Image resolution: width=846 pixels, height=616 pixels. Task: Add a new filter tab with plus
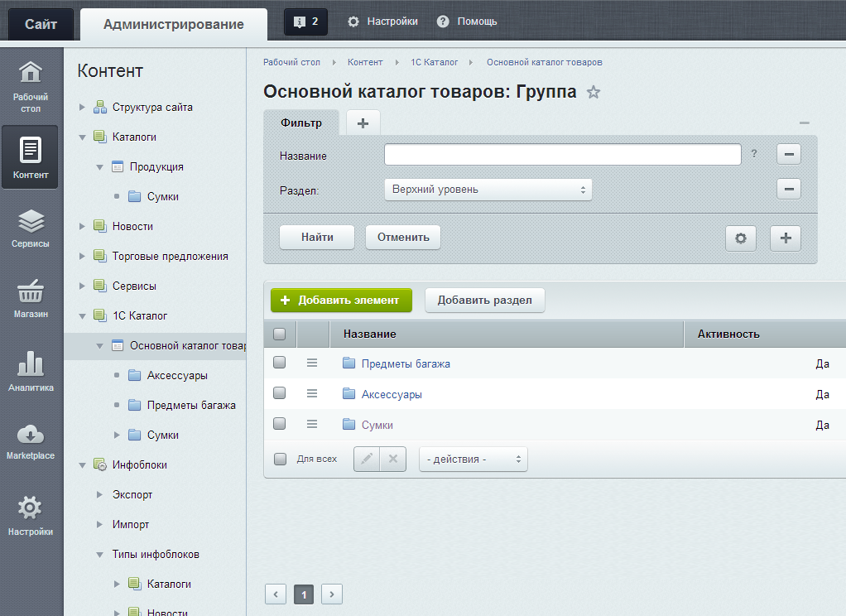[x=363, y=123]
